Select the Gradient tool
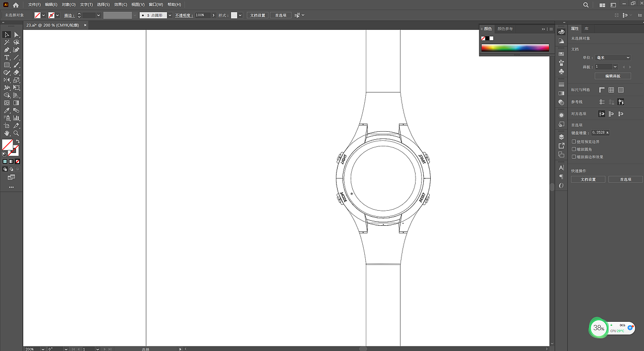The width and height of the screenshot is (644, 351). (x=17, y=103)
